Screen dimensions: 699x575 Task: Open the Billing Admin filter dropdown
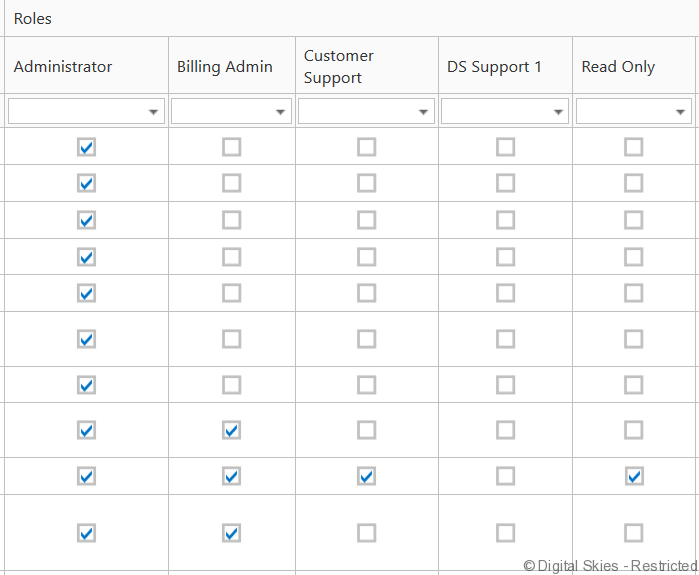pos(280,112)
